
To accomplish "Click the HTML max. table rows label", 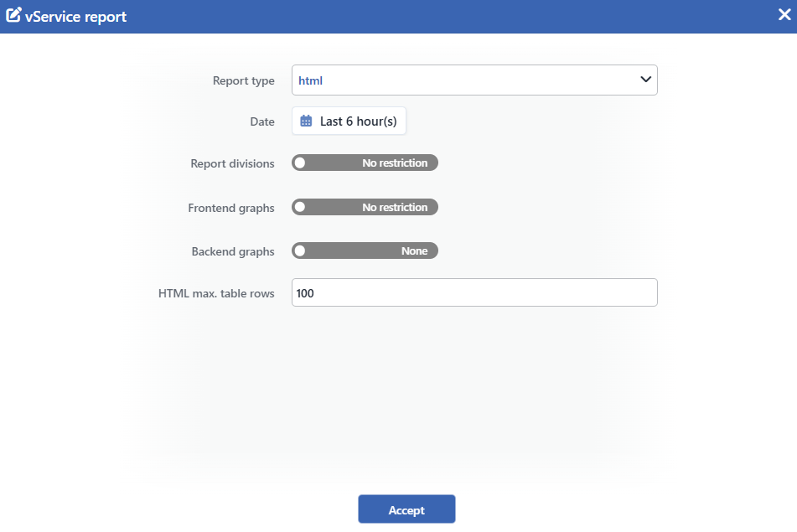I will [x=216, y=293].
